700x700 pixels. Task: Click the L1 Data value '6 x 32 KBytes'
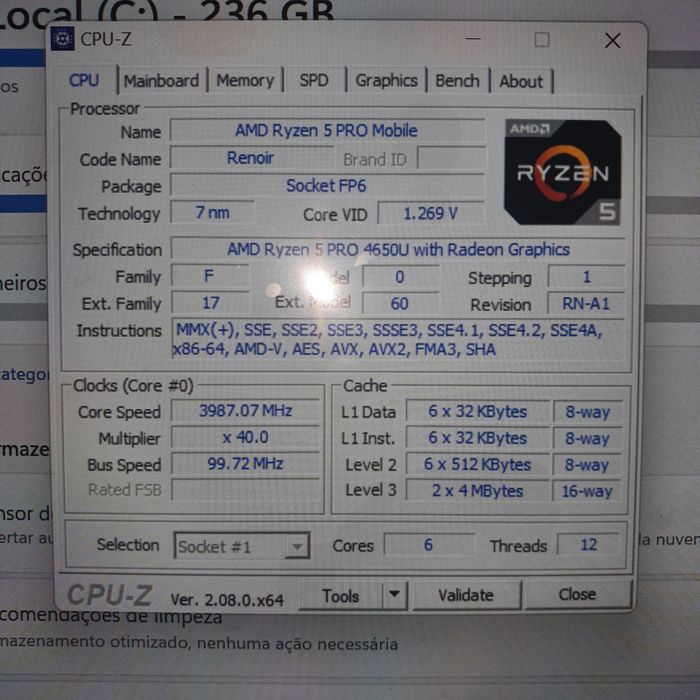point(478,412)
